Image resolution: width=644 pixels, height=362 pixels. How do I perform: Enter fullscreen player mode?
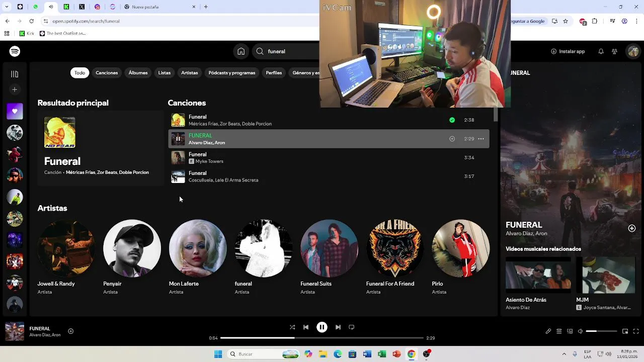tap(636, 331)
